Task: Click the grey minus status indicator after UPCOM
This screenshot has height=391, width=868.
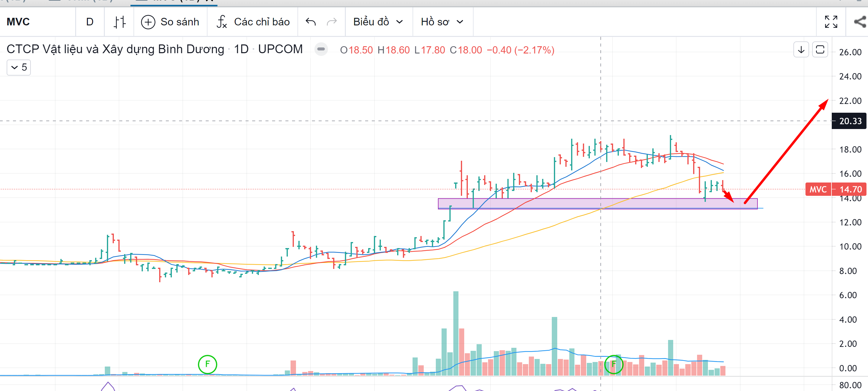Action: (x=321, y=50)
